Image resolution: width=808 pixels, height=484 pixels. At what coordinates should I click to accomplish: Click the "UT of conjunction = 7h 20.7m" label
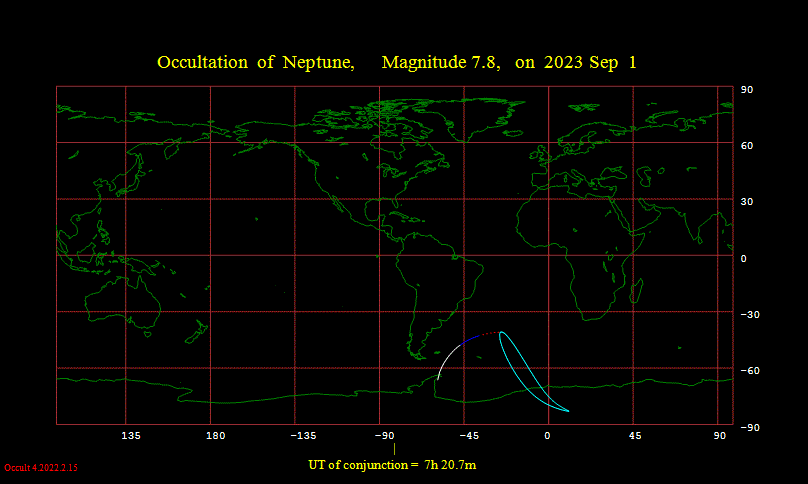click(392, 465)
